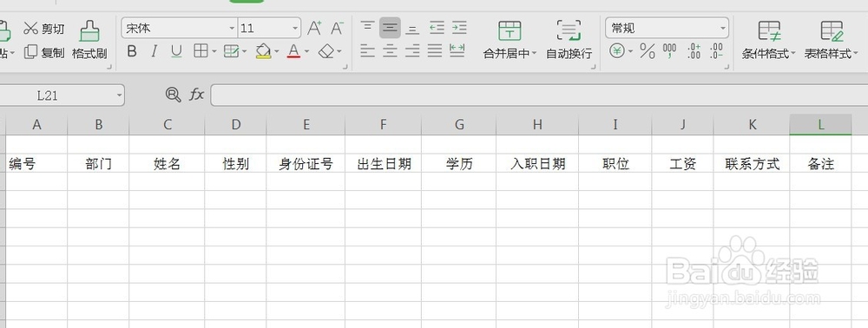Open the number format dropdown 常规
The height and width of the screenshot is (328, 868).
tap(723, 29)
